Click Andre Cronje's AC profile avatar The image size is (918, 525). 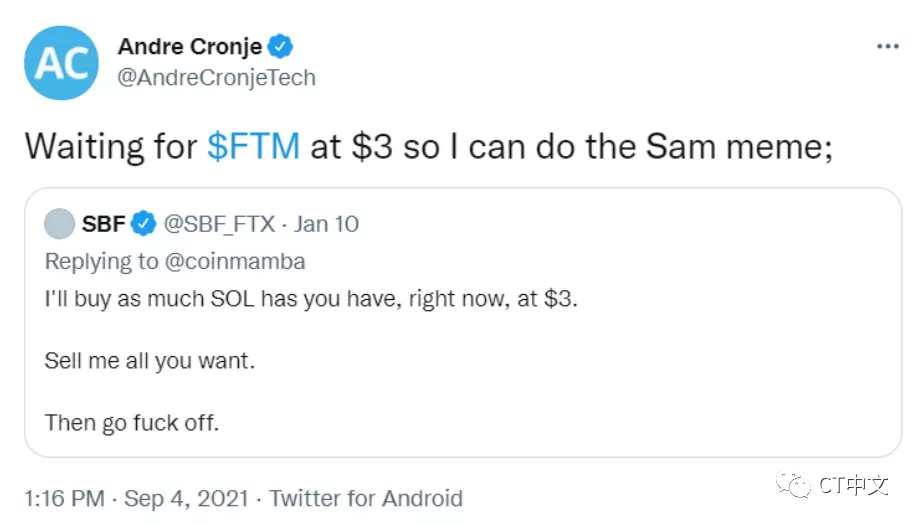point(61,62)
